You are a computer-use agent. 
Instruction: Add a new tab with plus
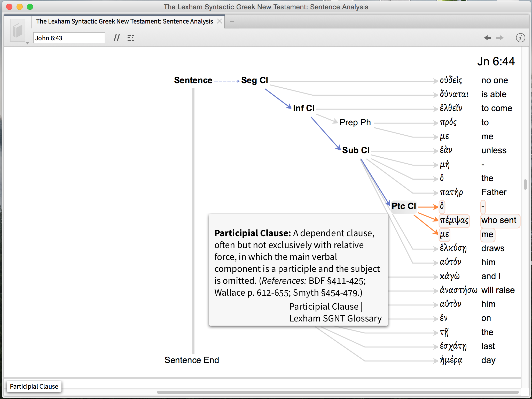pyautogui.click(x=232, y=21)
